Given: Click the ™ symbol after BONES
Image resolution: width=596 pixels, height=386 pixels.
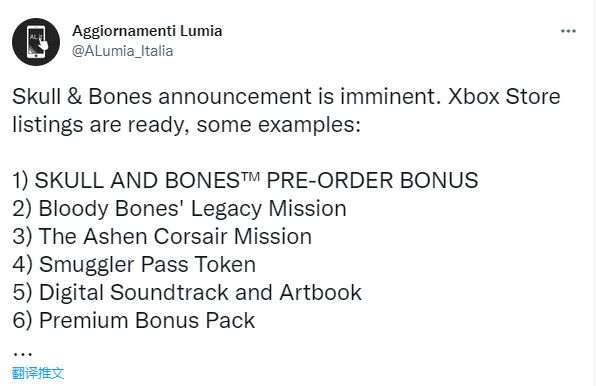Looking at the screenshot, I should tap(250, 176).
